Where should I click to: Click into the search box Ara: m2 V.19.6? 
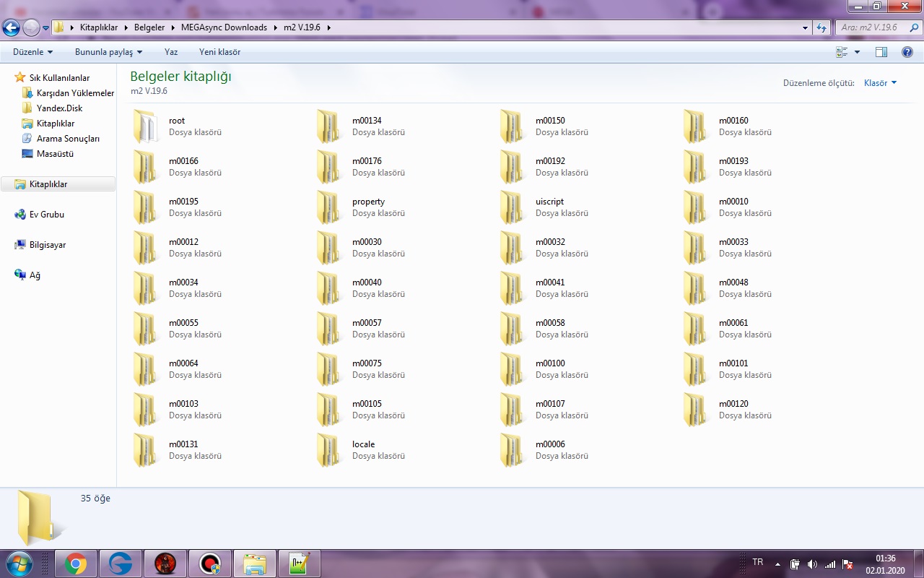pos(877,27)
